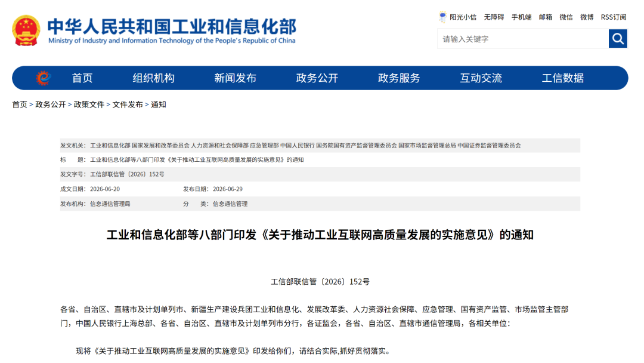The width and height of the screenshot is (644, 363).
Task: Click 政策文件 in the breadcrumb trail
Action: [89, 104]
